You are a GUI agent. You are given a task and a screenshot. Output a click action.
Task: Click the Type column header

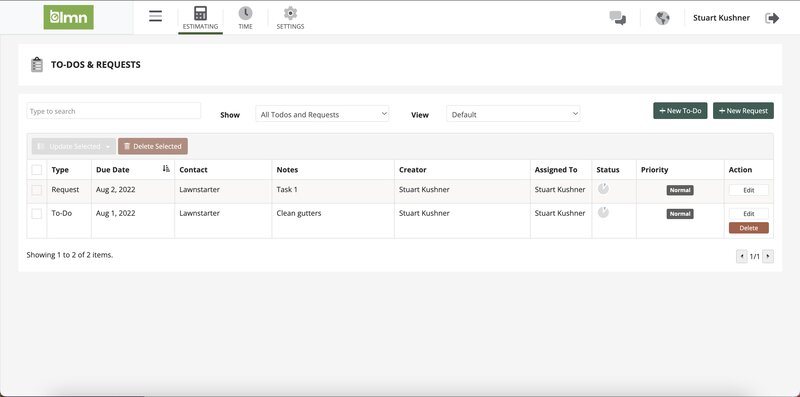[60, 170]
